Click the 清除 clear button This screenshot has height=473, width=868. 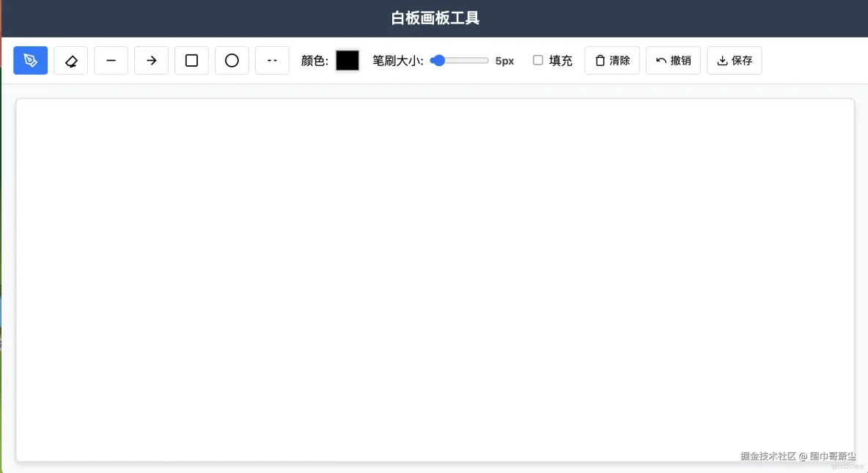pyautogui.click(x=612, y=60)
